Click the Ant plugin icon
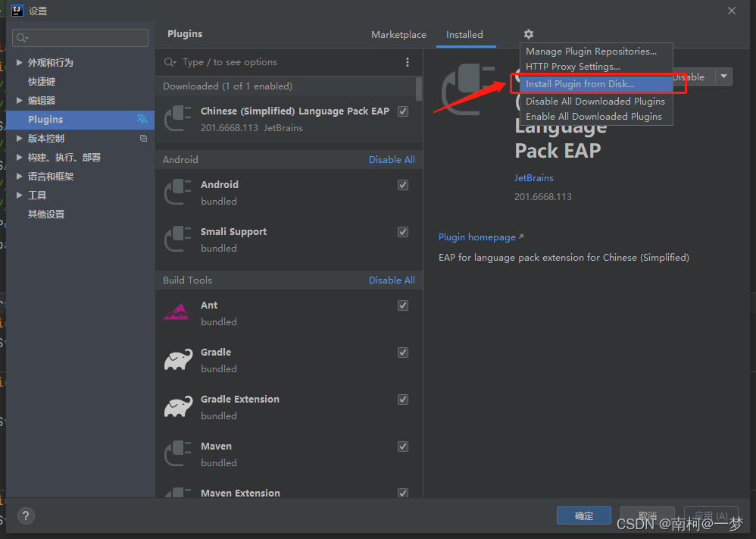Screen dimensions: 756x539 coord(178,312)
